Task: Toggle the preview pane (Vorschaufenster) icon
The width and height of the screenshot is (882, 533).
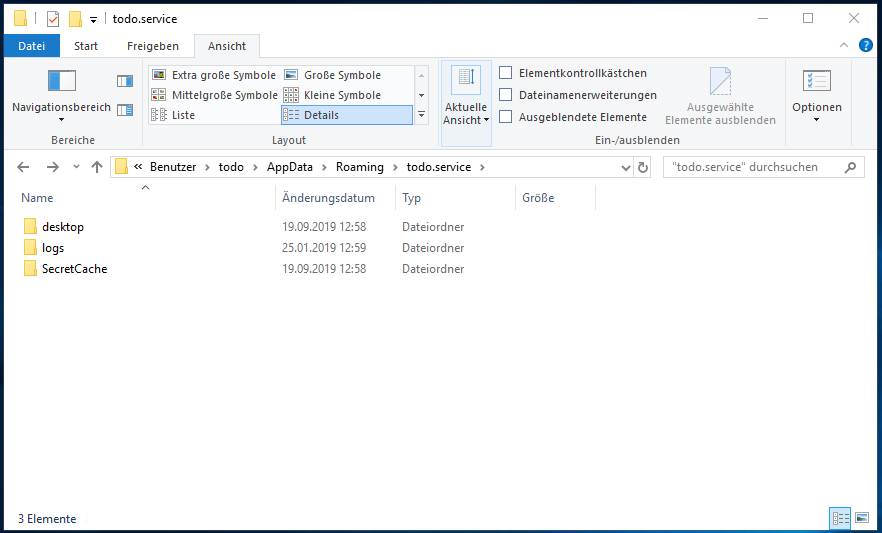Action: [x=125, y=81]
